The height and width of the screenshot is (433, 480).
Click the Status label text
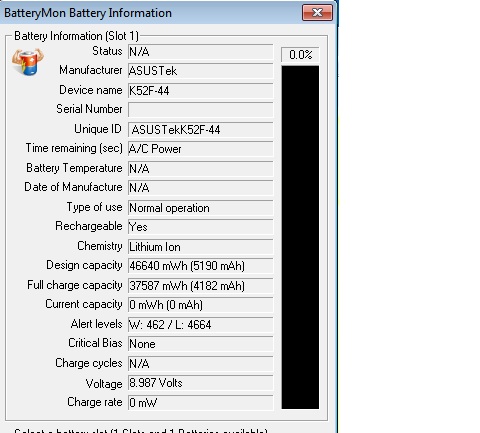click(x=107, y=51)
